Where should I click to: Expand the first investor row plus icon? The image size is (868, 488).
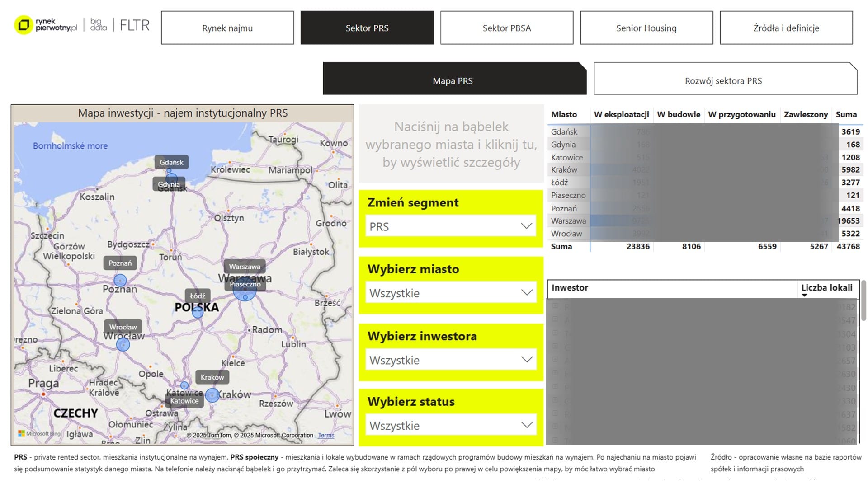click(x=555, y=306)
